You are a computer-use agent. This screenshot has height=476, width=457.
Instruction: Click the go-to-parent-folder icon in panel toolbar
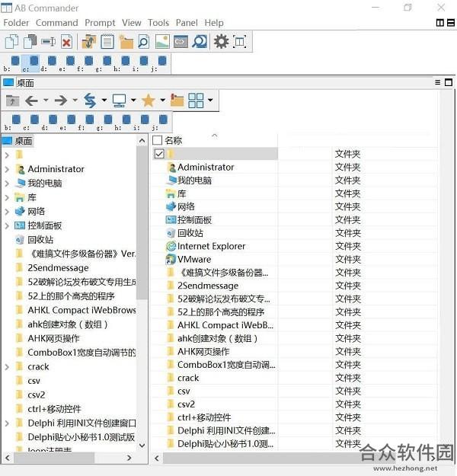12,101
